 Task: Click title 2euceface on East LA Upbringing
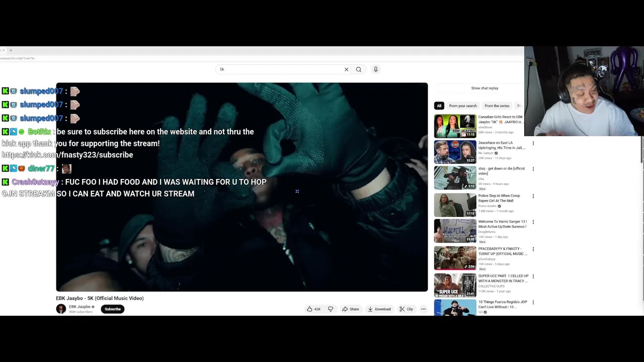(502, 145)
